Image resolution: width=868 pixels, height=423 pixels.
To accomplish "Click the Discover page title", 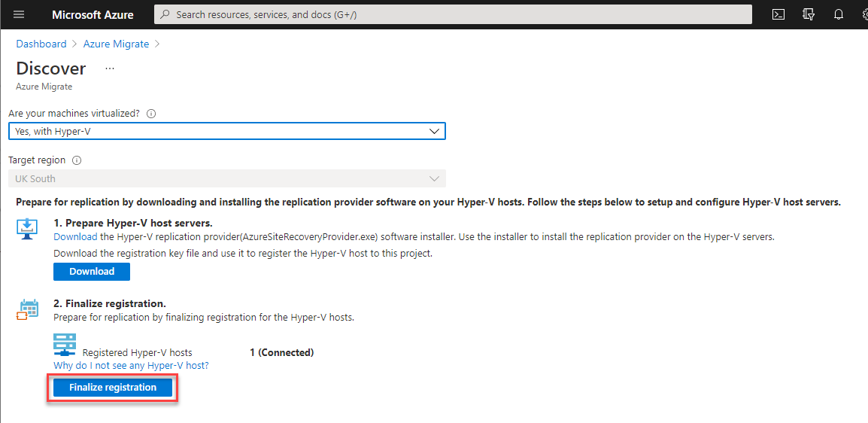I will (x=51, y=68).
